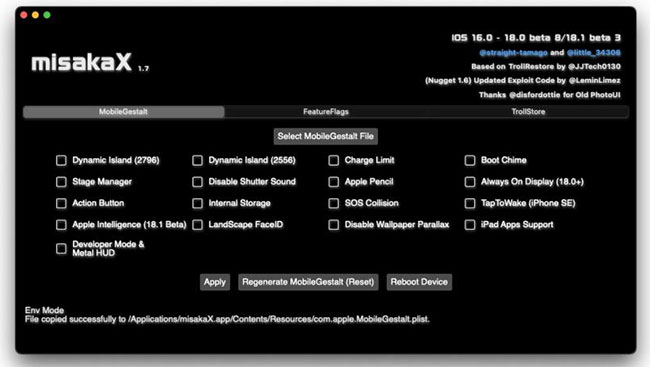This screenshot has height=367, width=650.
Task: Enable Dynamic Island (2796) checkbox
Action: (x=61, y=160)
